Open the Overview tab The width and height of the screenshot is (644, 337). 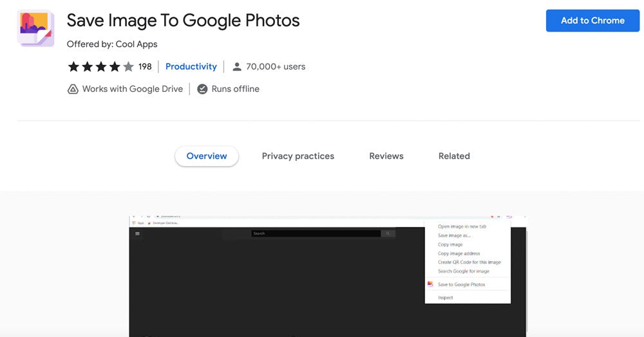(x=207, y=156)
